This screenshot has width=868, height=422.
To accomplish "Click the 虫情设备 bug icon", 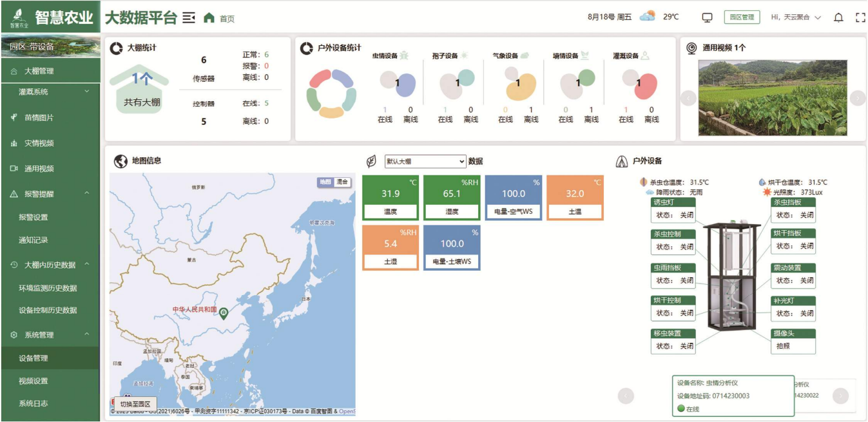I will click(403, 56).
